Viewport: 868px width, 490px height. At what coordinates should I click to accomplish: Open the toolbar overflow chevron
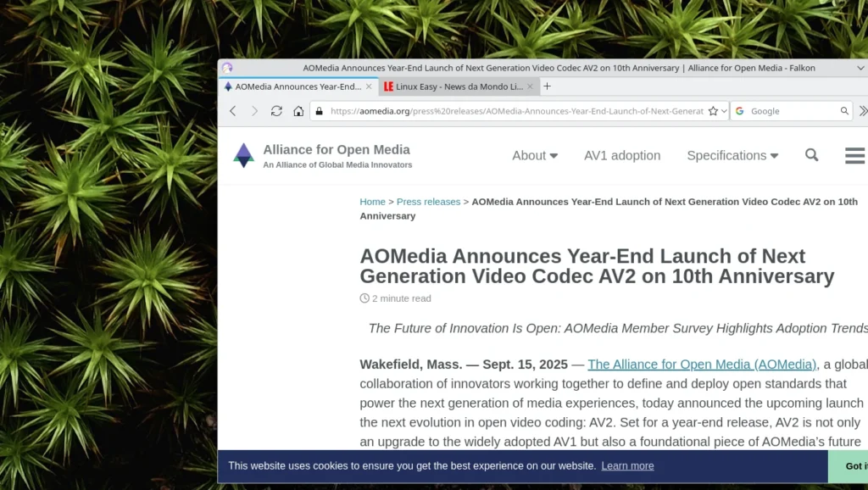click(x=863, y=110)
